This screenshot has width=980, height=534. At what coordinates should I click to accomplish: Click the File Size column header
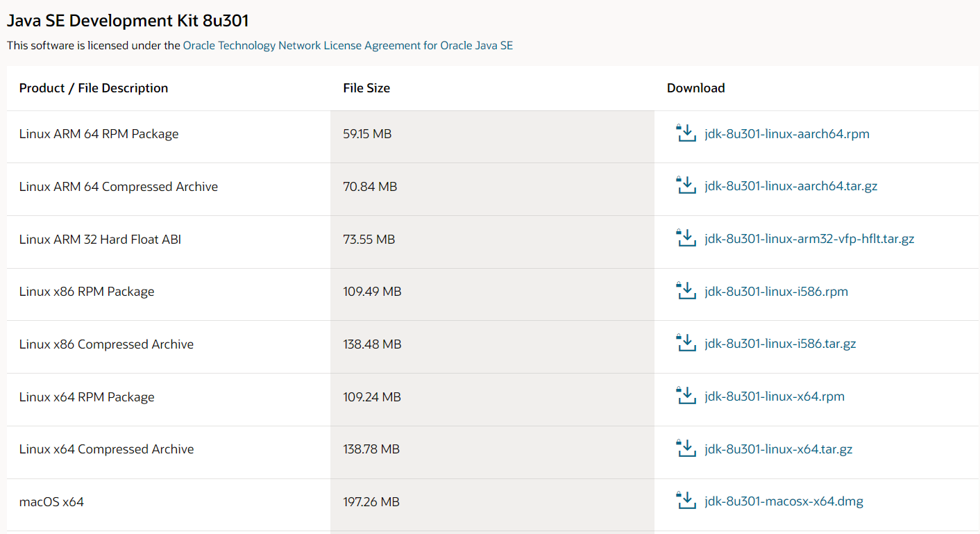tap(366, 88)
